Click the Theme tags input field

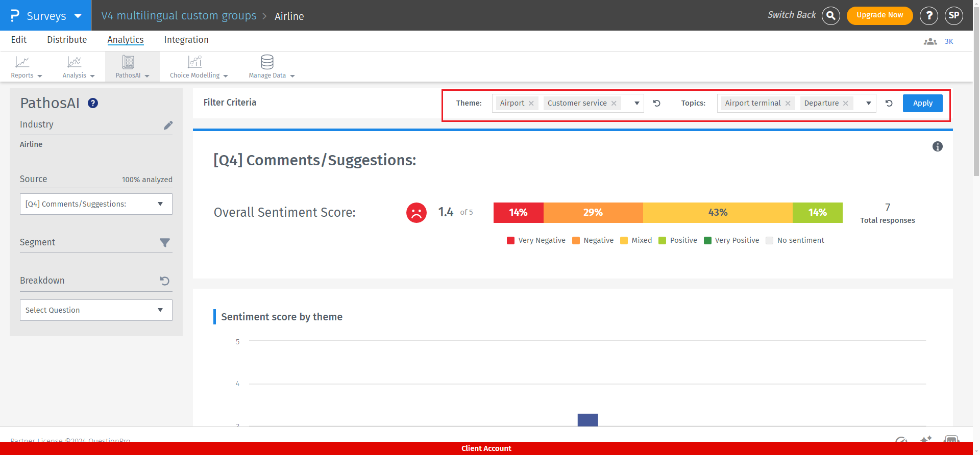[x=568, y=103]
